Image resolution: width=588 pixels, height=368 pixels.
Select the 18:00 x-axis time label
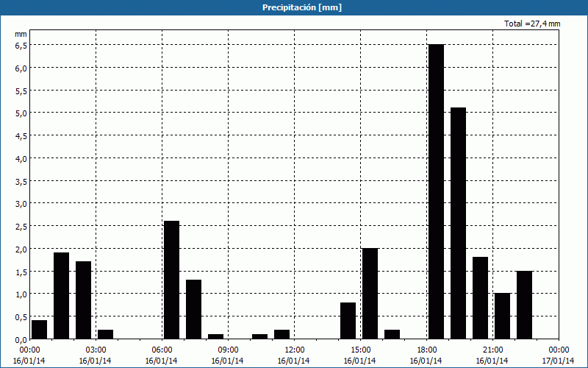tap(427, 350)
